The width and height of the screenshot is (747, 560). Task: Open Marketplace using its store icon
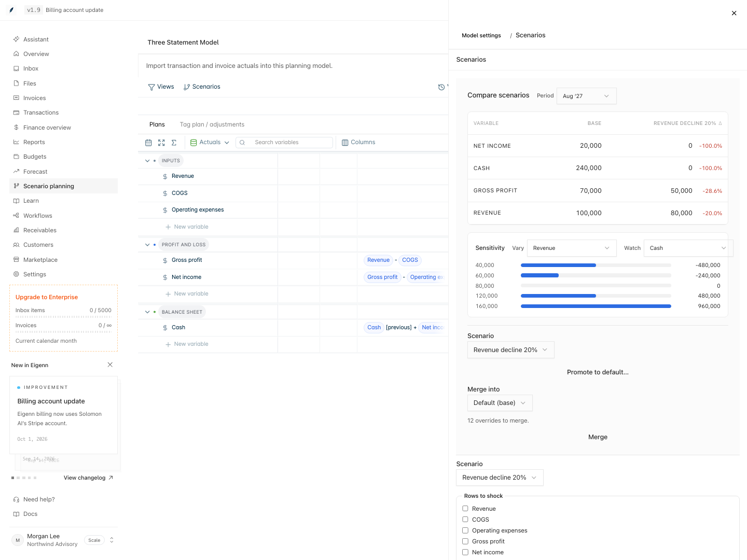click(17, 260)
